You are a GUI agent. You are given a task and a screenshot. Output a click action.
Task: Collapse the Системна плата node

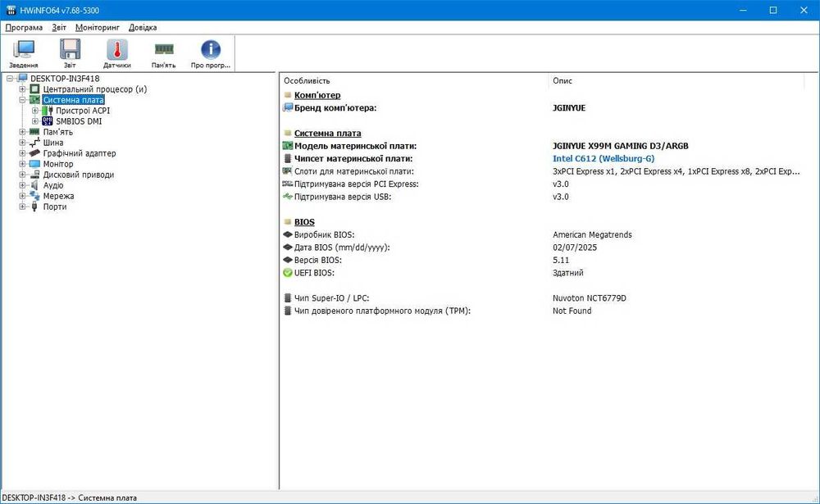coord(22,100)
